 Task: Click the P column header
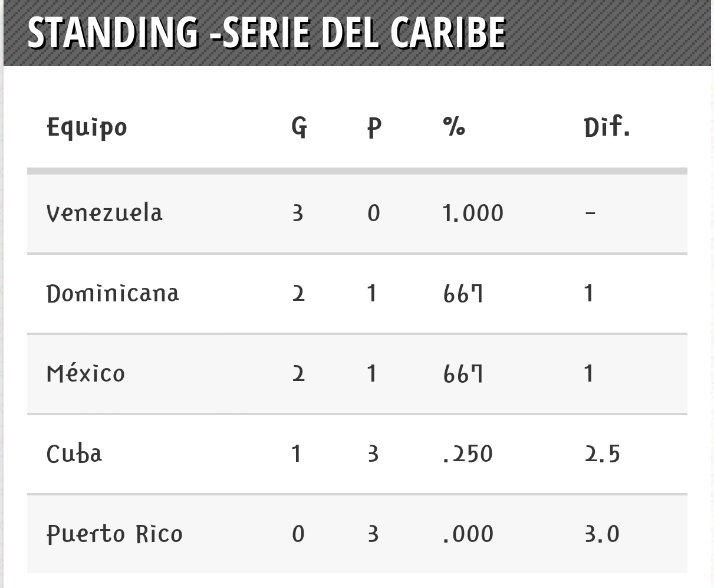pos(374,127)
